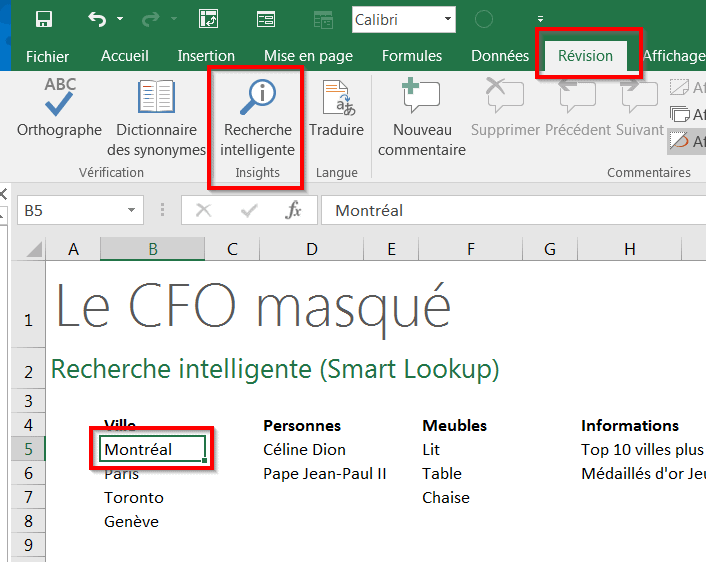Open the Fichier menu
The height and width of the screenshot is (562, 706).
[48, 56]
